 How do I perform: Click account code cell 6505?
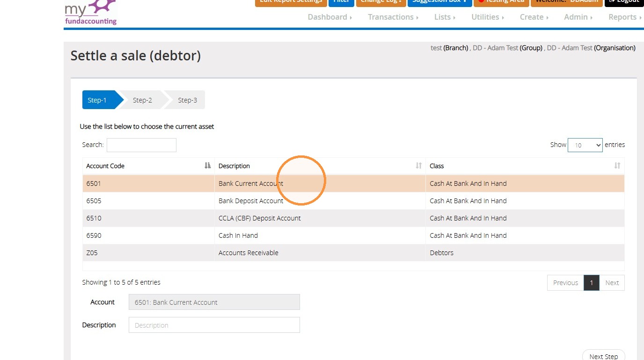click(x=148, y=201)
